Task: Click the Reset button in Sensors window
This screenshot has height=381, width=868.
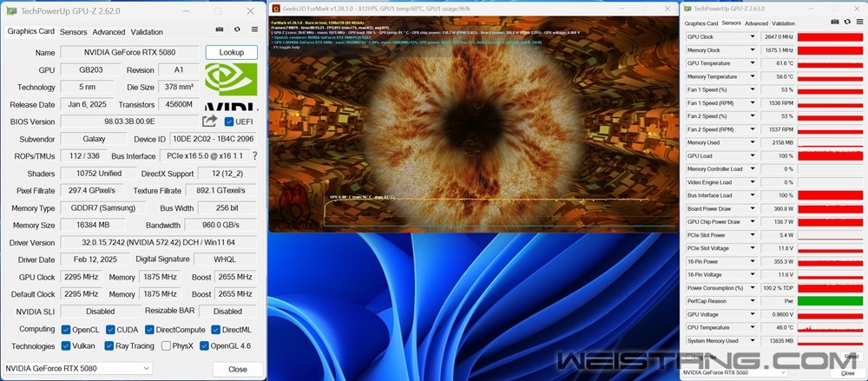Action: [x=851, y=358]
